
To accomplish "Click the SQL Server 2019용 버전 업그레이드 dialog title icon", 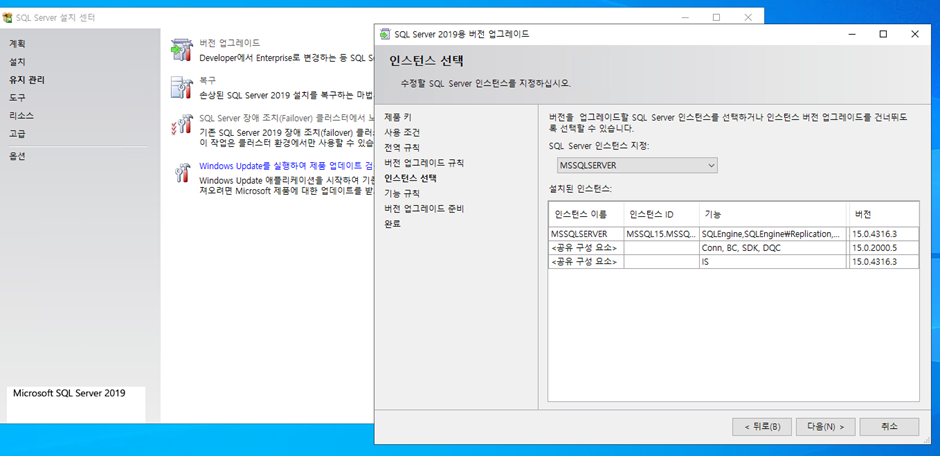I will coord(385,34).
